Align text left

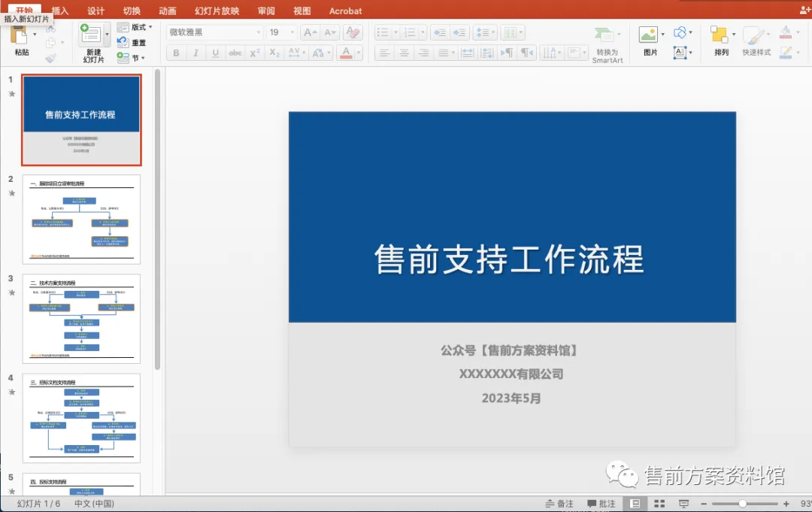383,53
